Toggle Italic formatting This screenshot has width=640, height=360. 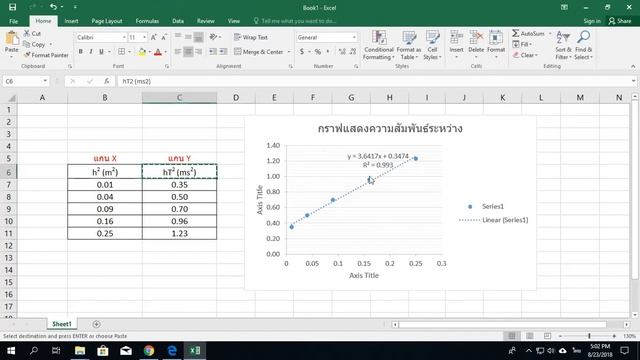[91, 52]
